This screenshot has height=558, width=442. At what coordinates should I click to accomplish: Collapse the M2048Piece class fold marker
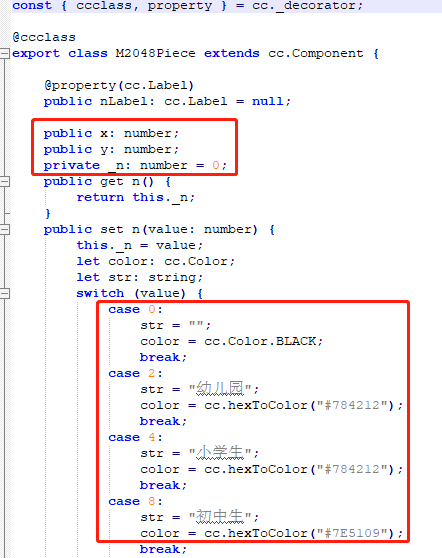5,54
